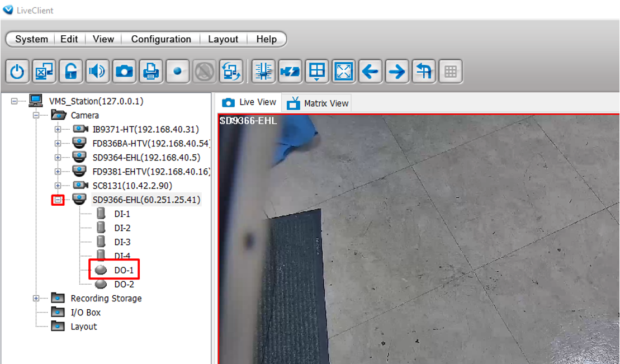The height and width of the screenshot is (364, 620).
Task: Click the right arrow toolbar button
Action: click(397, 72)
